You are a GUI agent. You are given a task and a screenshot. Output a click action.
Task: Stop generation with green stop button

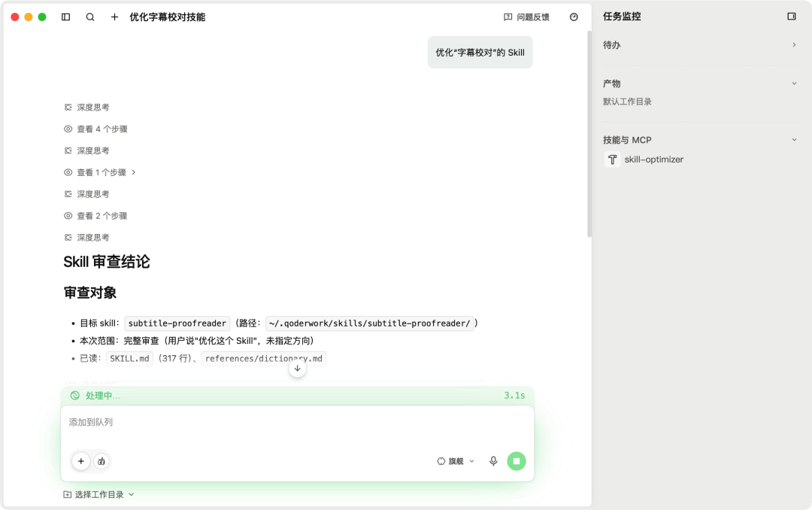click(x=517, y=461)
